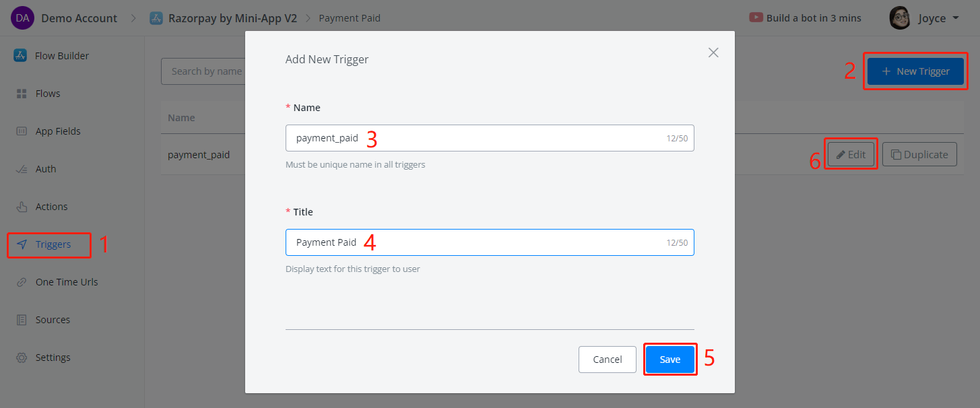The height and width of the screenshot is (408, 980).
Task: Save the new trigger
Action: [x=669, y=360]
